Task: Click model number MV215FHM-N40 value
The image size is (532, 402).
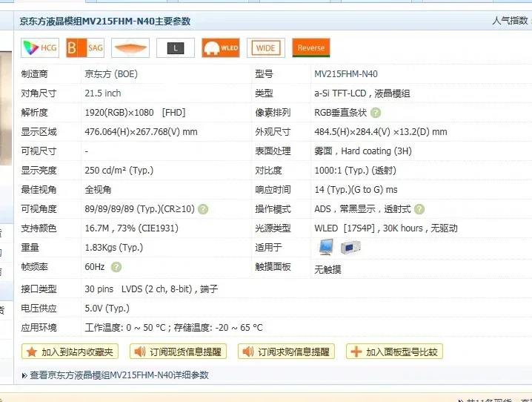Action: click(346, 74)
